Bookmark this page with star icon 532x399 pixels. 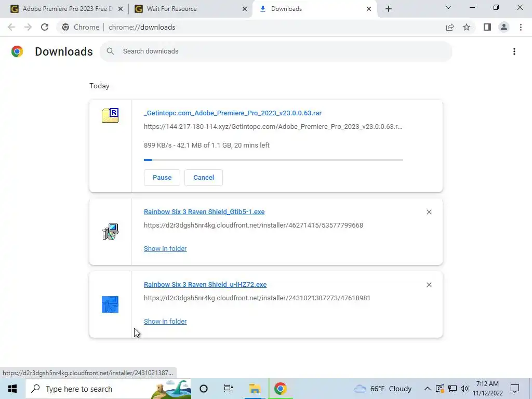pos(467,27)
